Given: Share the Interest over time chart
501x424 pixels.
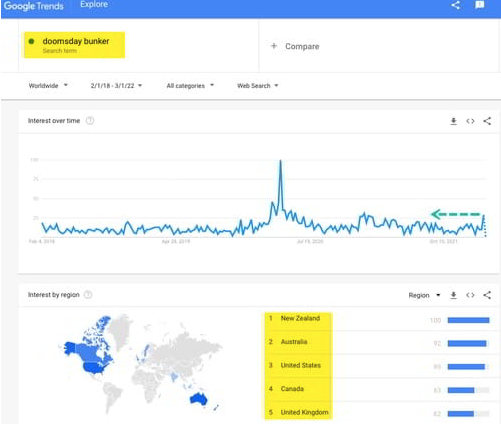Looking at the screenshot, I should (x=487, y=121).
